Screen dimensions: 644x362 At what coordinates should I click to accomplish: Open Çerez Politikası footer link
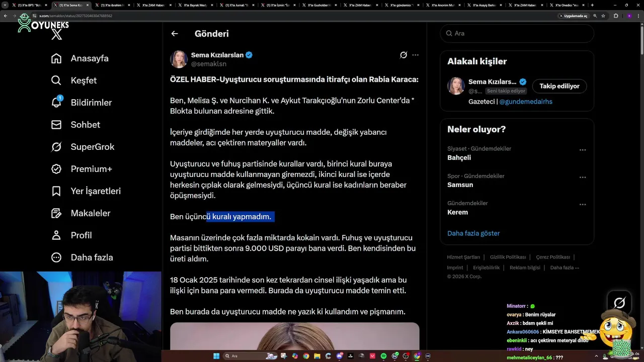552,257
